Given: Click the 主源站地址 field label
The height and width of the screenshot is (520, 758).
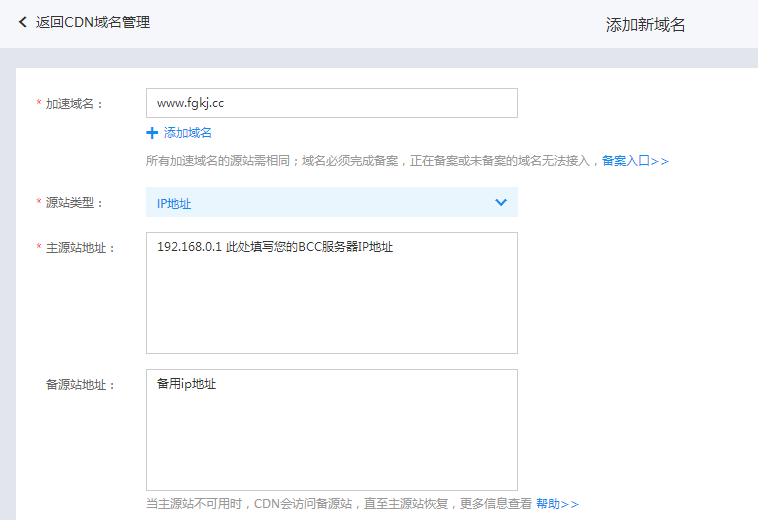Looking at the screenshot, I should coord(81,248).
